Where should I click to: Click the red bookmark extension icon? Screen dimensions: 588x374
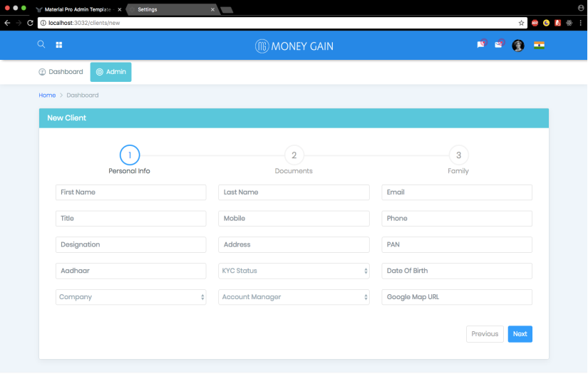coord(557,23)
